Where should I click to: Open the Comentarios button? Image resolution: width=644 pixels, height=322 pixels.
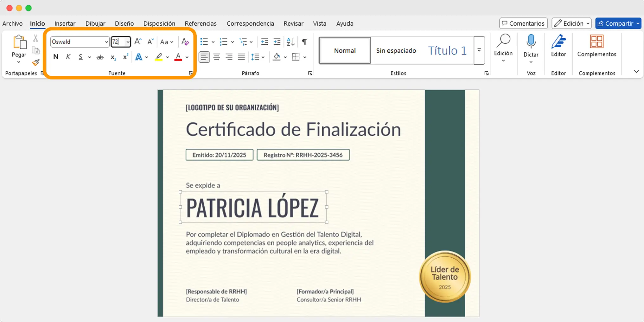tap(523, 23)
